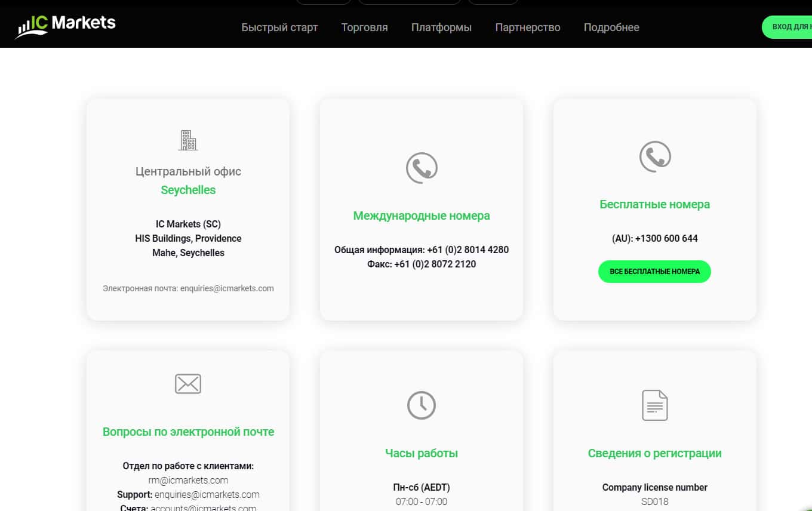Viewport: 812px width, 511px height.
Task: Click the Сведения о регистрации heading
Action: pyautogui.click(x=655, y=453)
